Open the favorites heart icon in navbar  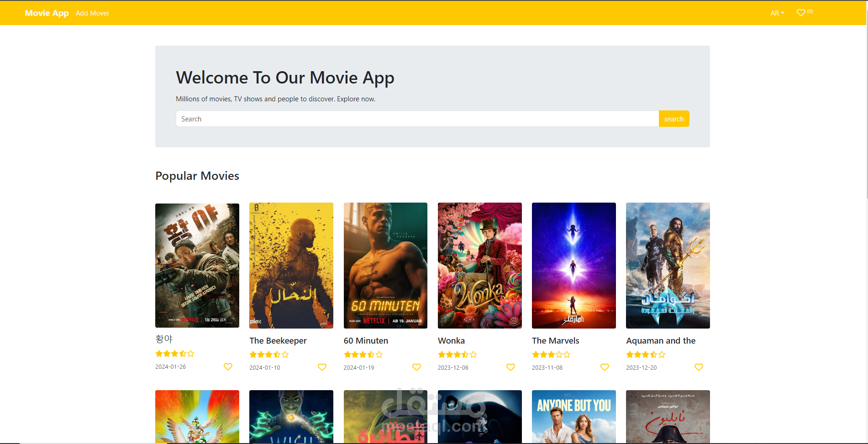801,13
